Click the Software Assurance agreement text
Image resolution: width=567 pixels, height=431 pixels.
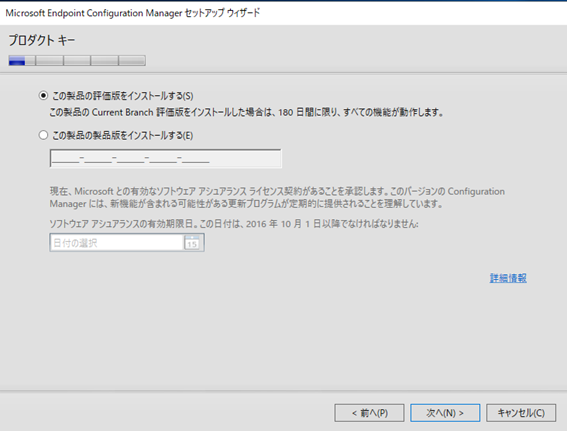[277, 197]
